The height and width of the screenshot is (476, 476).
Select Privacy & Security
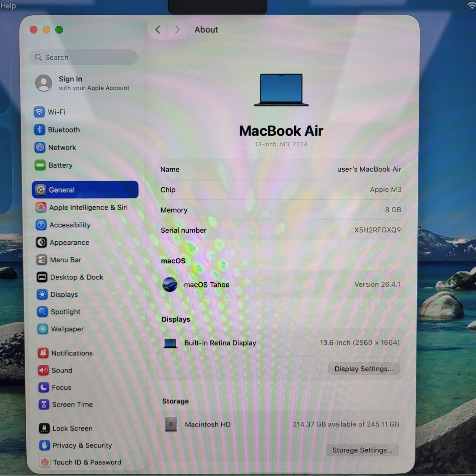click(x=82, y=445)
